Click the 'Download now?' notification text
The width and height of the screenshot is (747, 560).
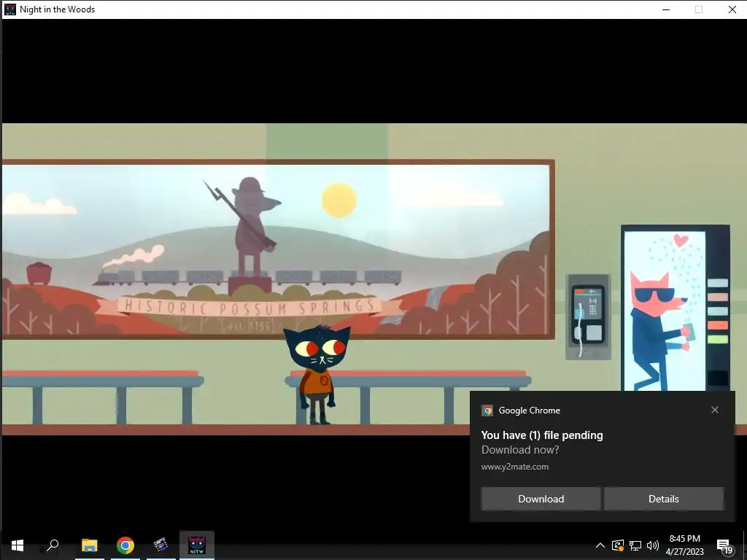click(520, 450)
